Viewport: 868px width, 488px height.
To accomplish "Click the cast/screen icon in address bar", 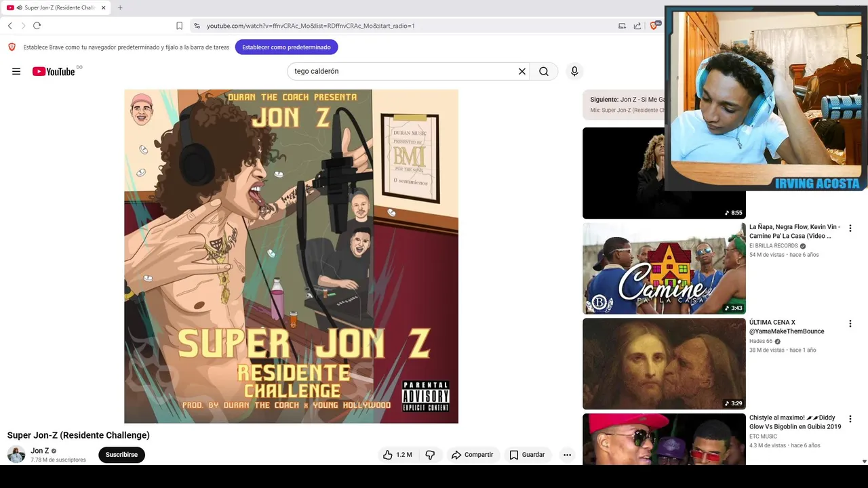I will (x=622, y=26).
